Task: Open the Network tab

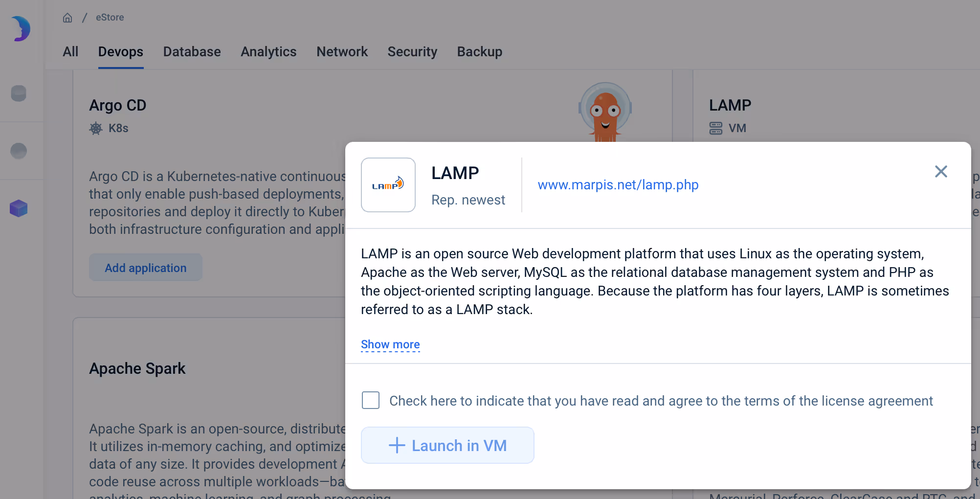Action: [x=342, y=52]
